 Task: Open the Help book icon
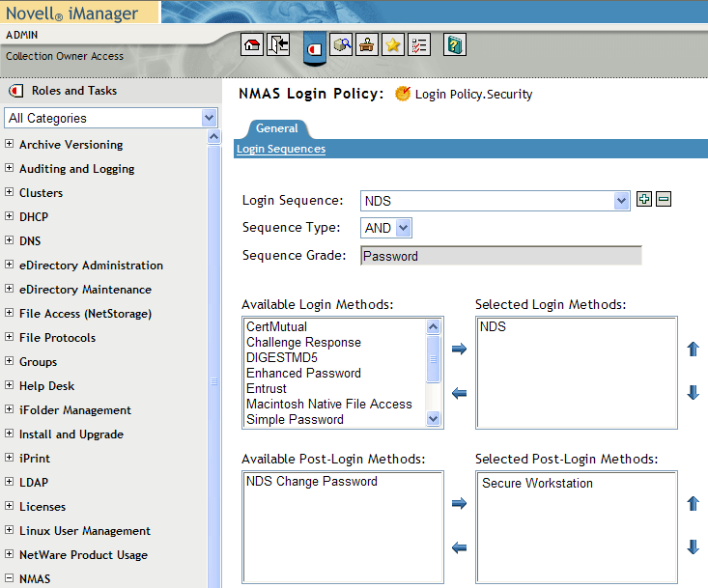(454, 44)
